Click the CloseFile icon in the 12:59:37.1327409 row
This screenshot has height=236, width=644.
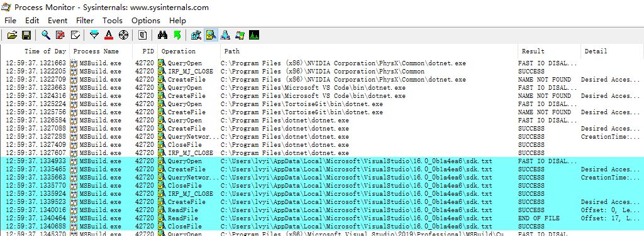162,145
